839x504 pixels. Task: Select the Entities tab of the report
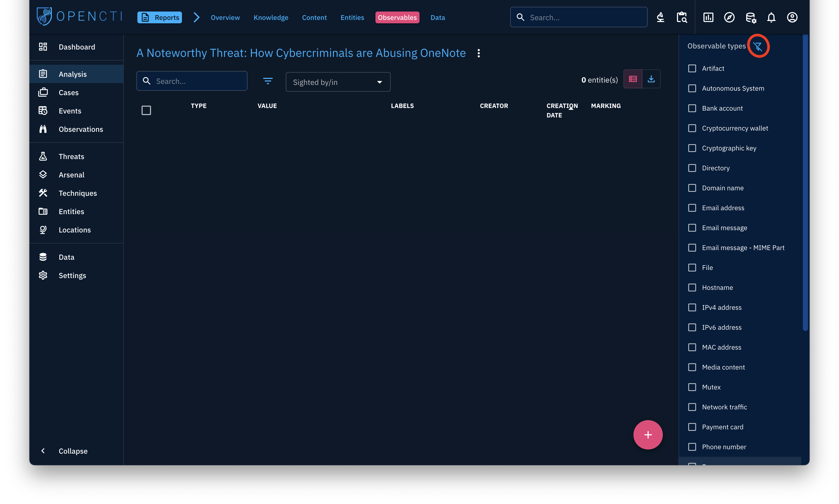click(352, 17)
